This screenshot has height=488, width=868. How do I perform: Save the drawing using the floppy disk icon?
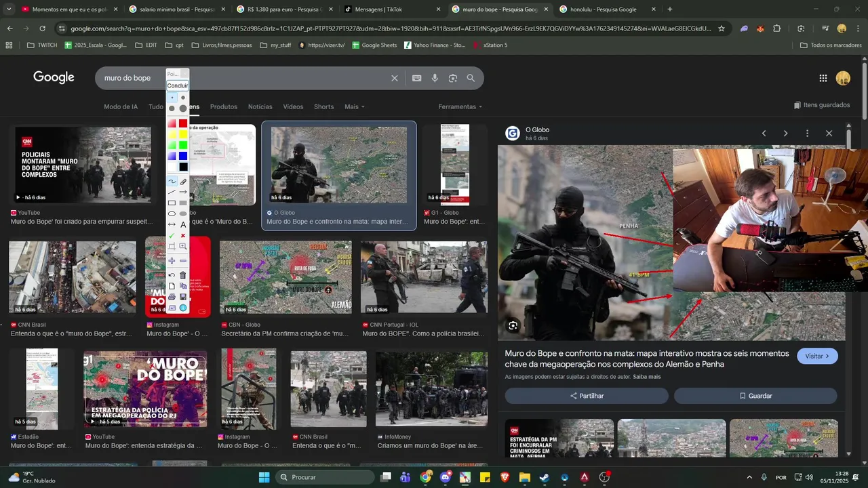183,297
